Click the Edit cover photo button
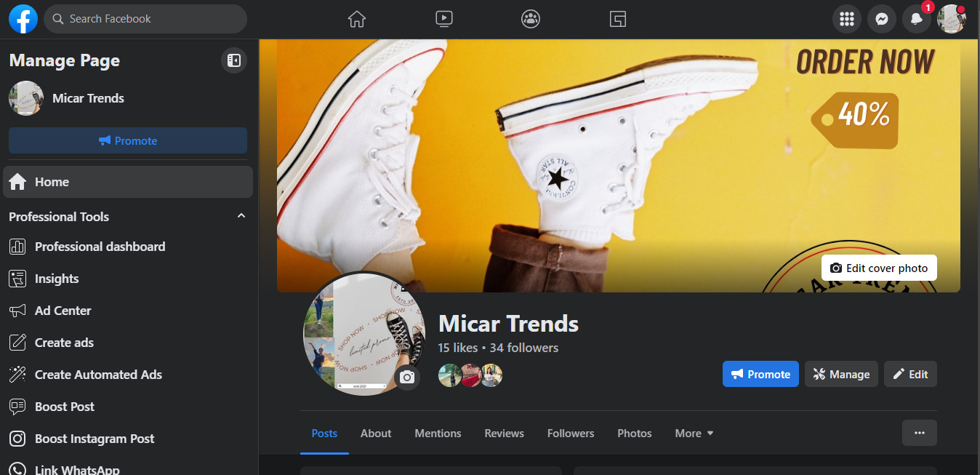This screenshot has width=980, height=475. pos(879,268)
